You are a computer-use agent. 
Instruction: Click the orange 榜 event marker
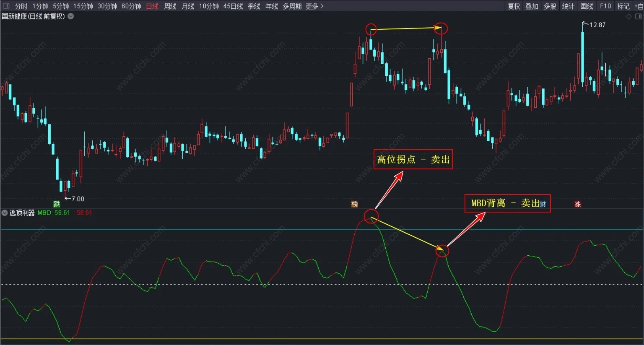[355, 204]
